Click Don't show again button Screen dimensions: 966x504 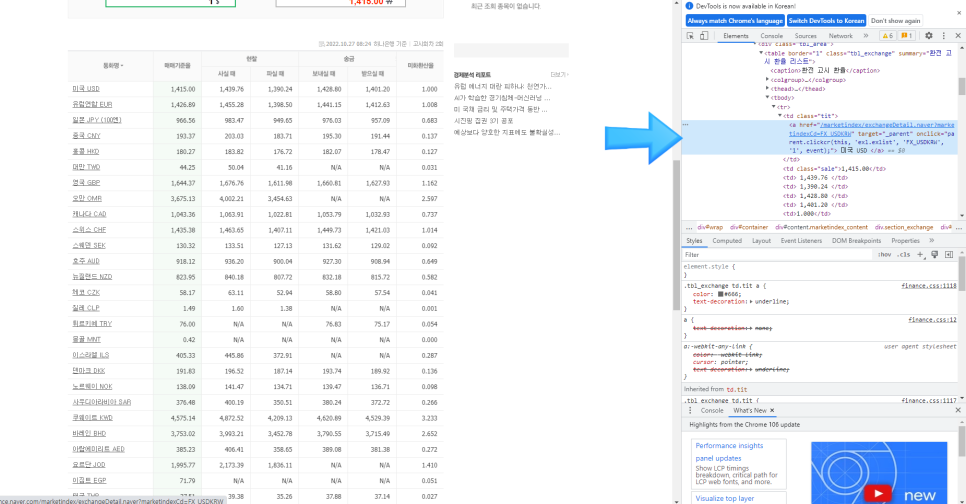(896, 20)
